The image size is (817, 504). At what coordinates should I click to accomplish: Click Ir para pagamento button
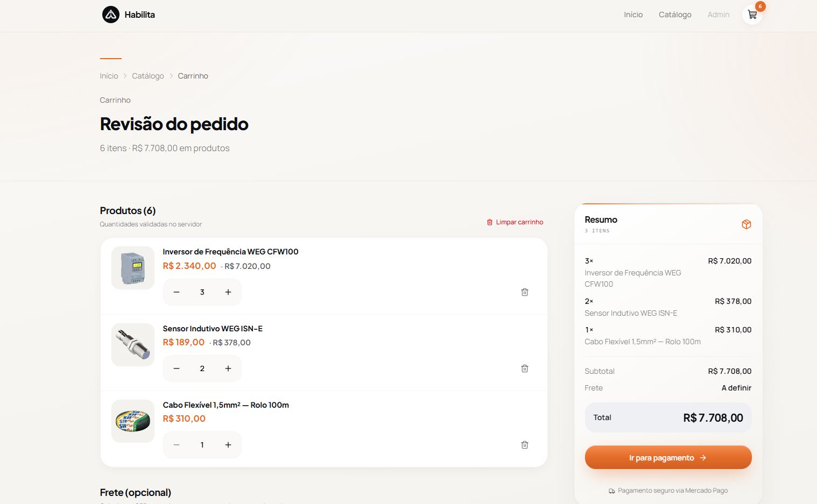[x=668, y=458]
